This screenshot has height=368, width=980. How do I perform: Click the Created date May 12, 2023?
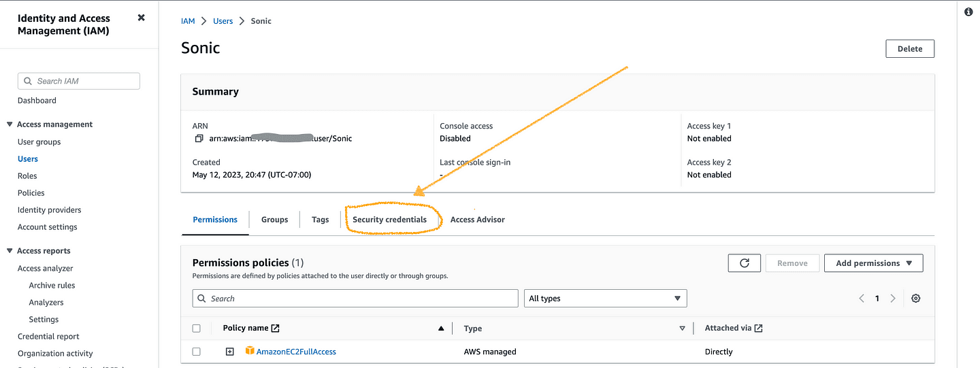point(252,175)
